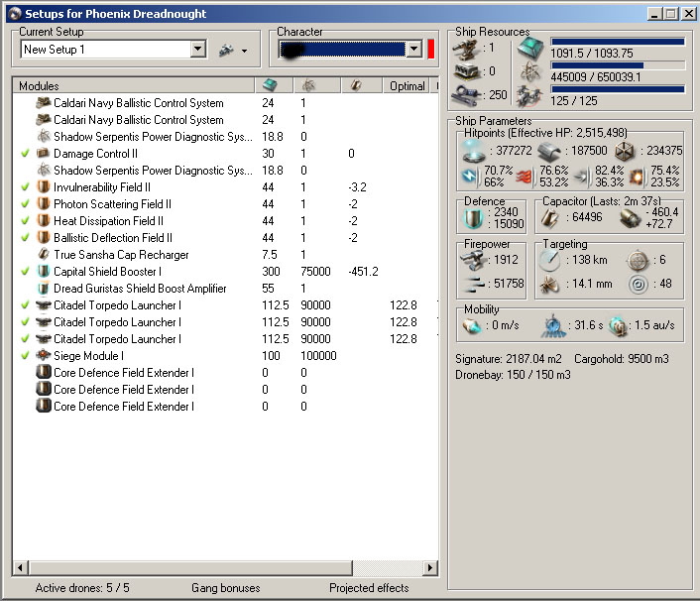The width and height of the screenshot is (700, 601).
Task: Click the turret hardpoints icon in Ship Resources
Action: coord(467,50)
